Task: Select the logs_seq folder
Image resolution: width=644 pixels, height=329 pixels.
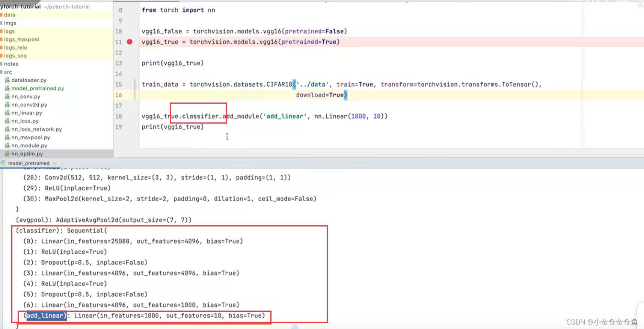Action: [x=15, y=56]
